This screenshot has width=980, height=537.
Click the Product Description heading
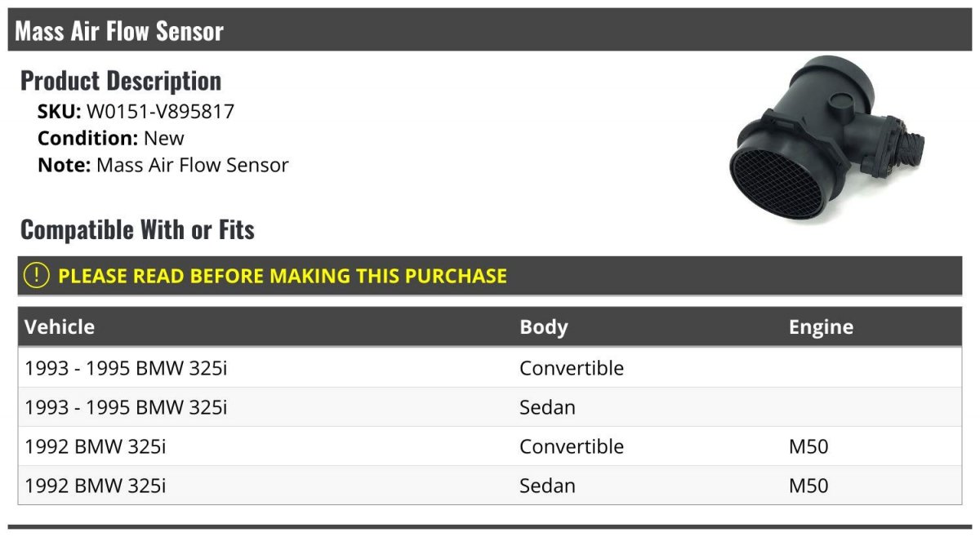[x=121, y=81]
